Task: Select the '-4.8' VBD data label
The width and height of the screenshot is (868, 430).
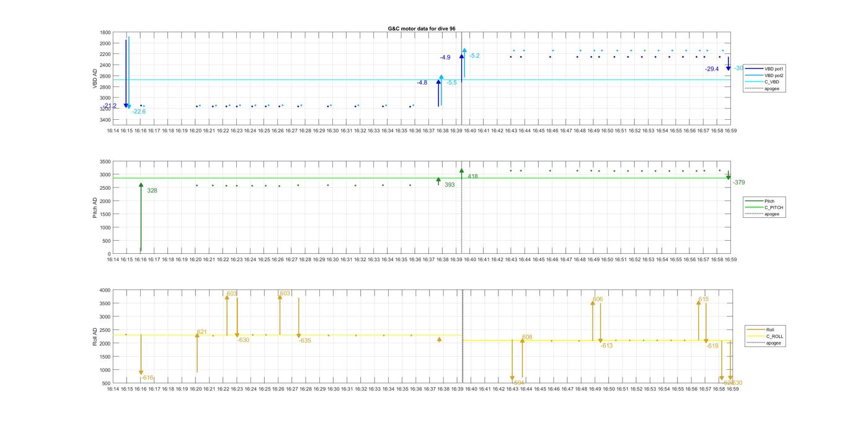Action: [x=422, y=83]
